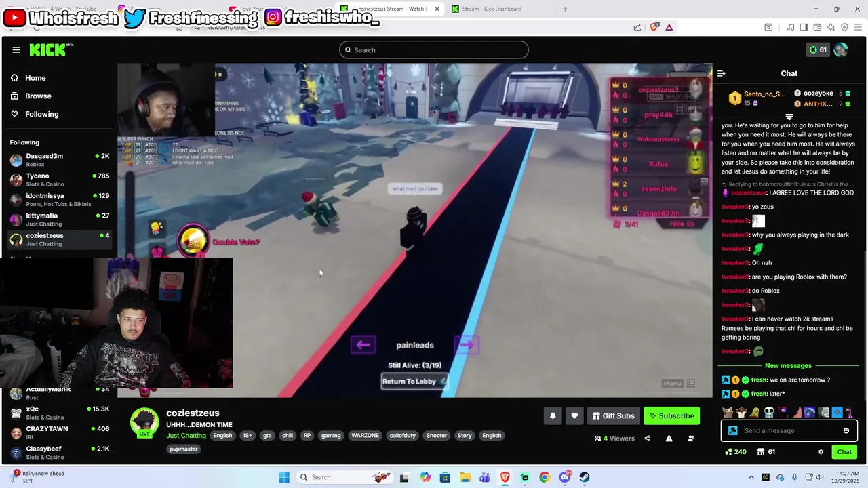Show hidden system tray icons

click(x=751, y=477)
